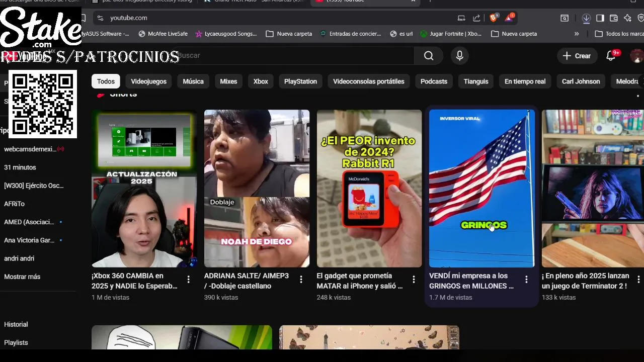Select the Carl Johnson chip
The image size is (644, 362).
point(581,81)
